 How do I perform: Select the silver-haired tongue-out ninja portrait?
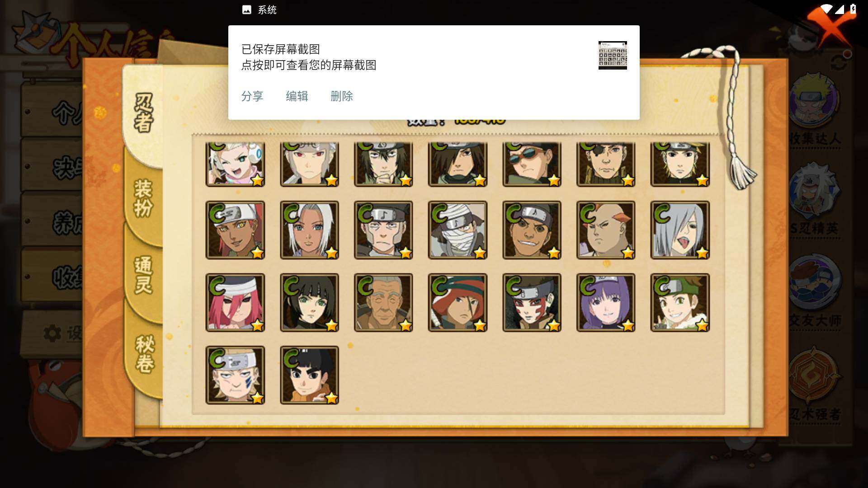[x=680, y=230]
